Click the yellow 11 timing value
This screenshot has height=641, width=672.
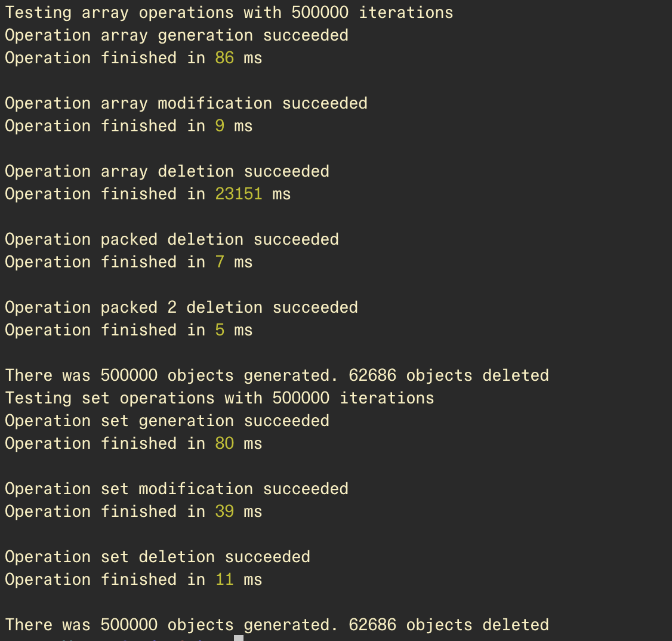click(x=224, y=580)
